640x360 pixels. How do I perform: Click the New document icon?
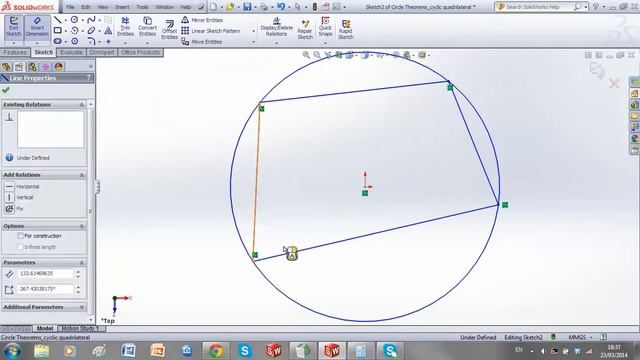click(x=213, y=7)
